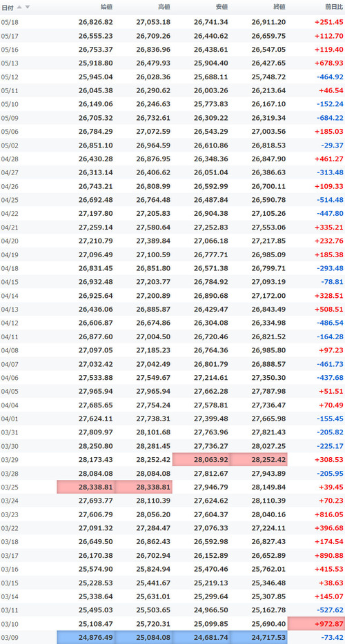Select date cell 05/12
The height and width of the screenshot is (644, 345).
[x=10, y=77]
